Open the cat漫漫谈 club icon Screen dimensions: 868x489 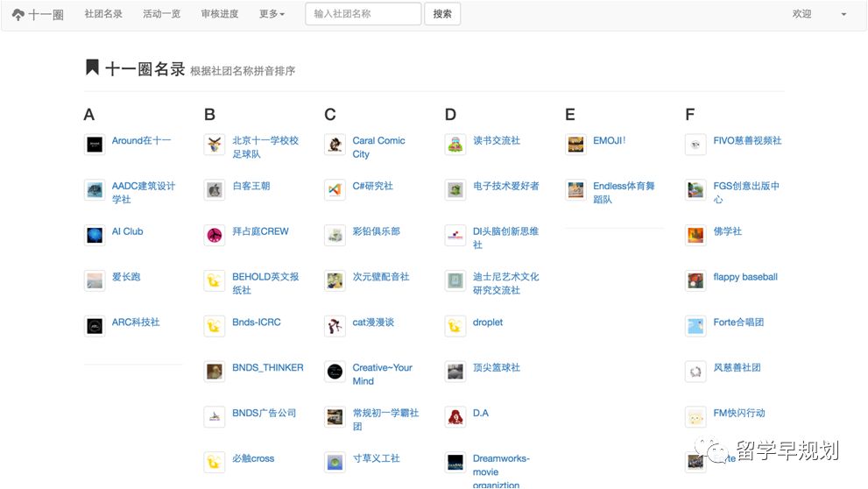(x=335, y=326)
